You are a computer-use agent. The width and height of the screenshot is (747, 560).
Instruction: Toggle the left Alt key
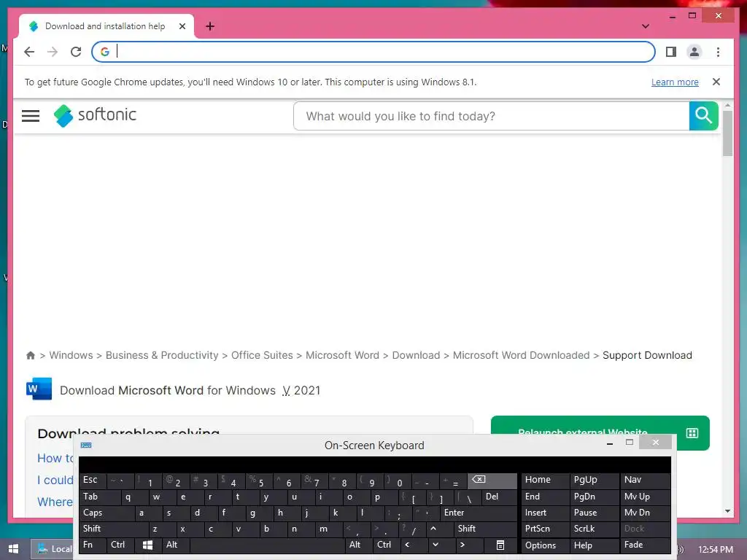click(176, 545)
